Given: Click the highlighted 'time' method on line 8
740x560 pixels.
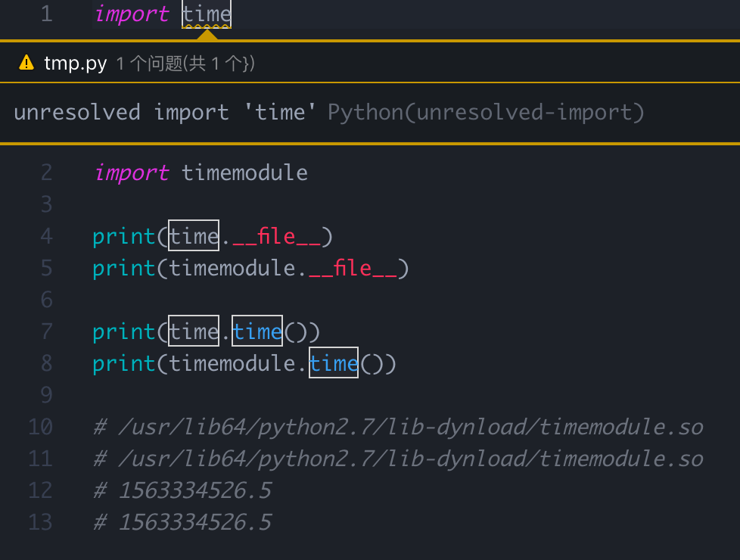Looking at the screenshot, I should [334, 363].
